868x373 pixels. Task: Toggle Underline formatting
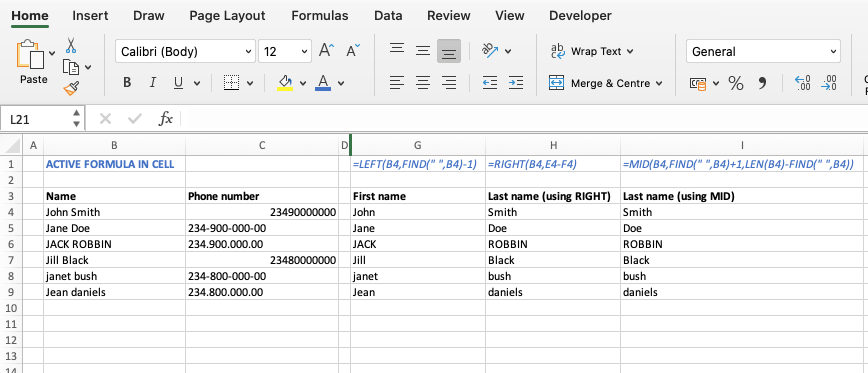pyautogui.click(x=178, y=83)
